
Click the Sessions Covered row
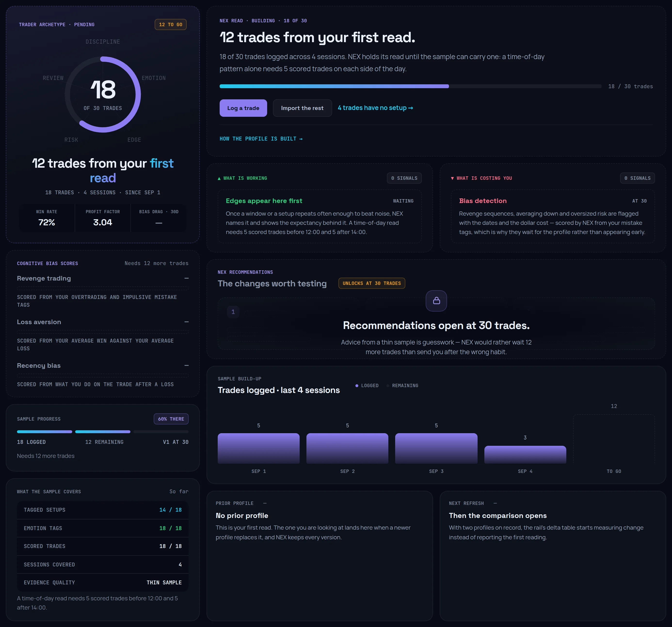coord(103,564)
